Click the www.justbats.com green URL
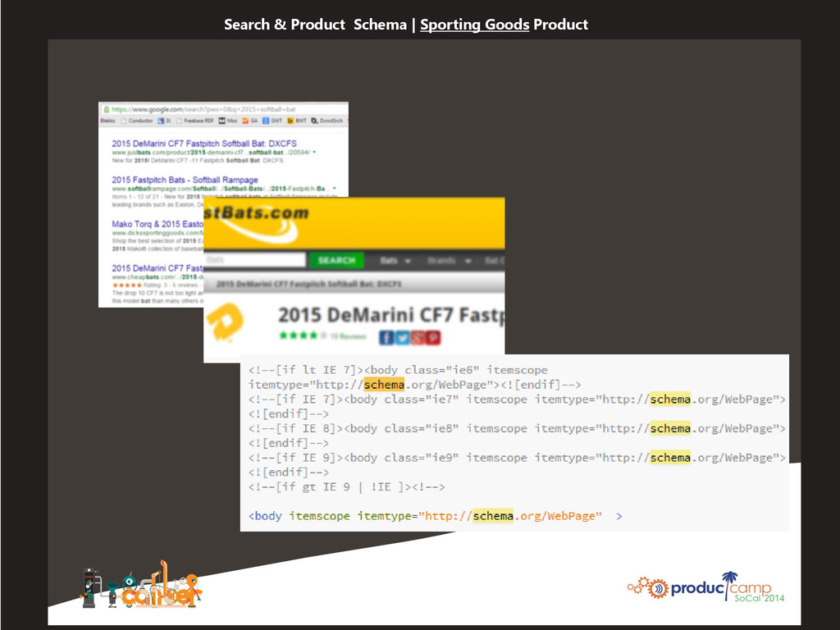The height and width of the screenshot is (630, 840). (x=211, y=152)
